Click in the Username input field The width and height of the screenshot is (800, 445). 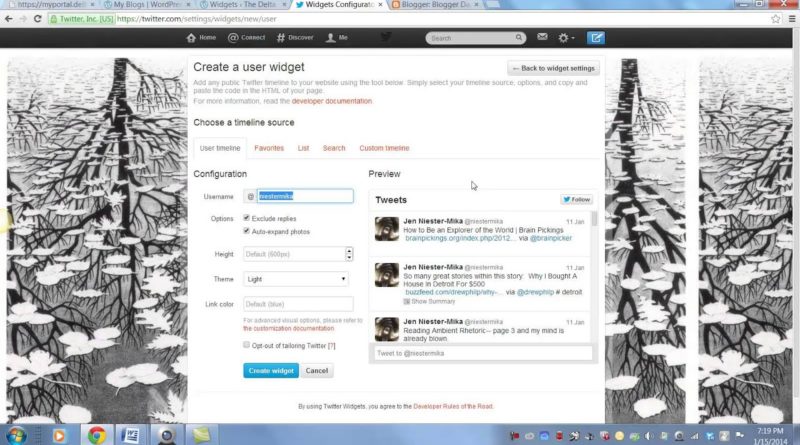click(305, 196)
